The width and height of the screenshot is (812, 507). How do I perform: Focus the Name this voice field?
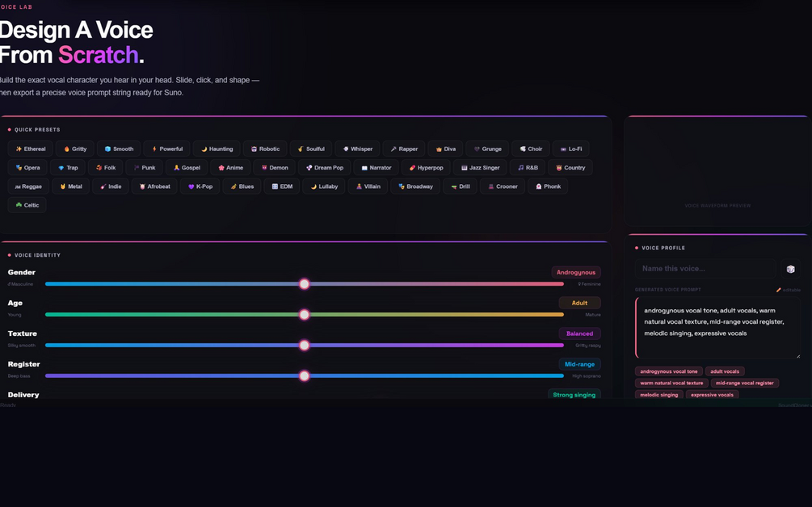(x=705, y=269)
